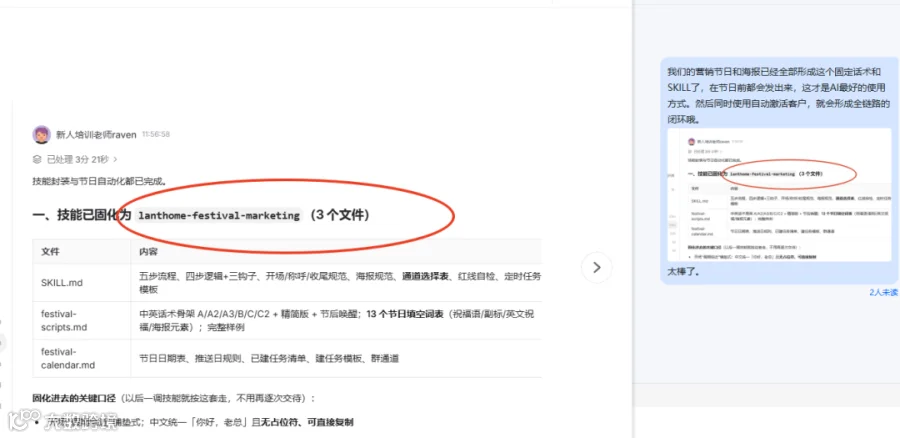Click the 太棒了 text in chat bubble
Image resolution: width=900 pixels, height=438 pixels.
click(x=683, y=272)
